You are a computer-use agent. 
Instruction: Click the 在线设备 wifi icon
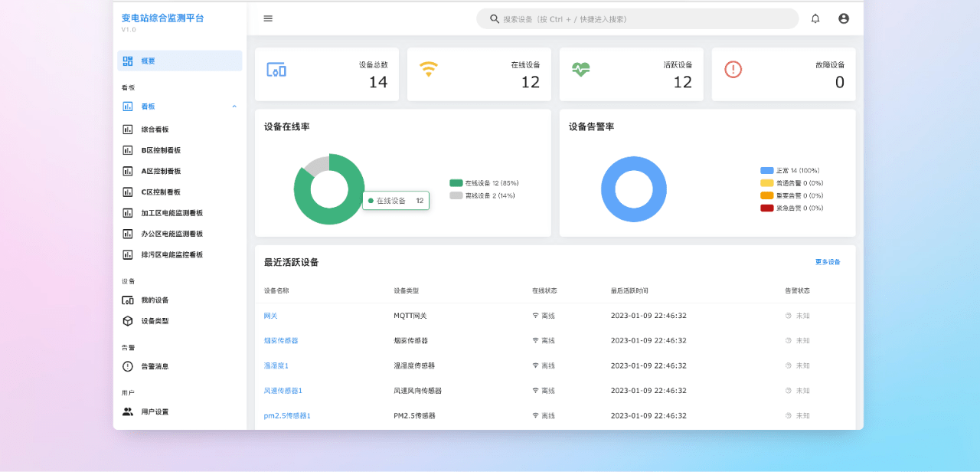(x=429, y=70)
